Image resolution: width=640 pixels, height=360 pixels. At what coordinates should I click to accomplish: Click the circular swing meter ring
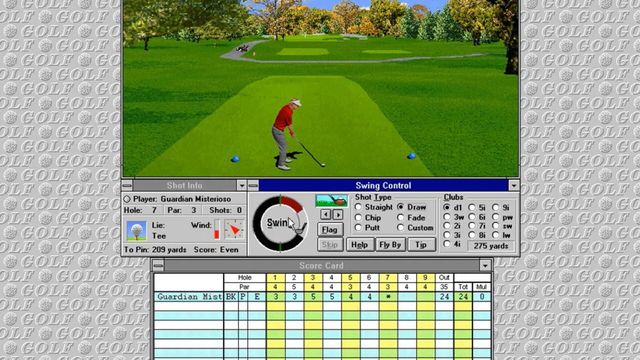click(x=280, y=223)
